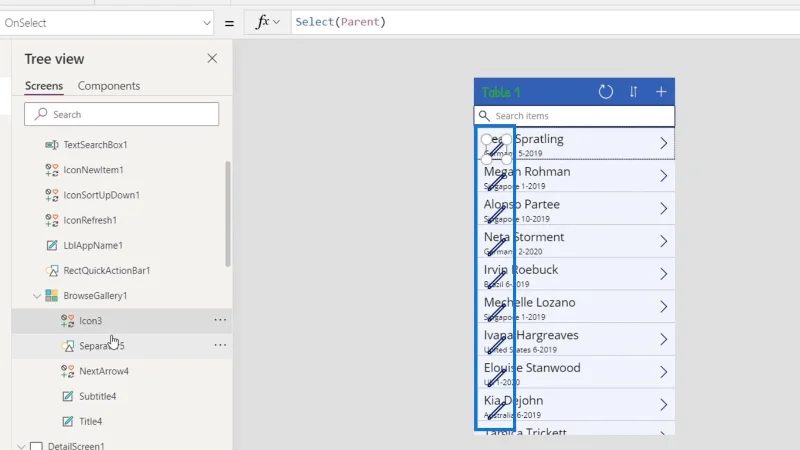Open the Elouise Stanwood row arrow
Screen dimensions: 800x450
coord(663,372)
